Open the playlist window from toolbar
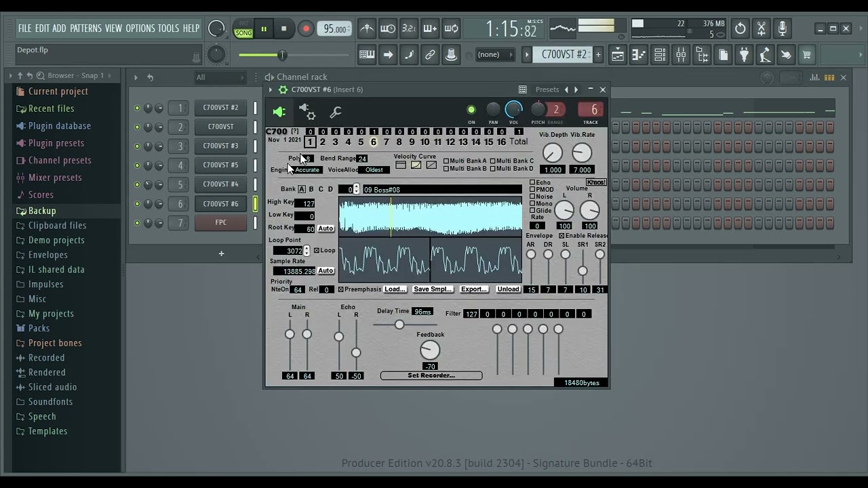Image resolution: width=868 pixels, height=488 pixels. 618,55
